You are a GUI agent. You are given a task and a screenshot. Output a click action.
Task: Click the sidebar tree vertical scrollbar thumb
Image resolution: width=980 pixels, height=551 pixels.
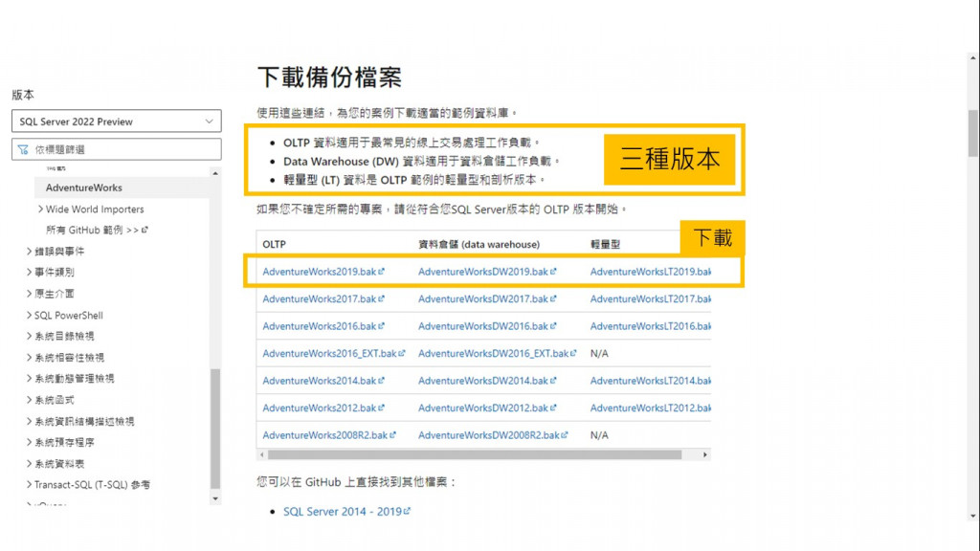pyautogui.click(x=215, y=429)
